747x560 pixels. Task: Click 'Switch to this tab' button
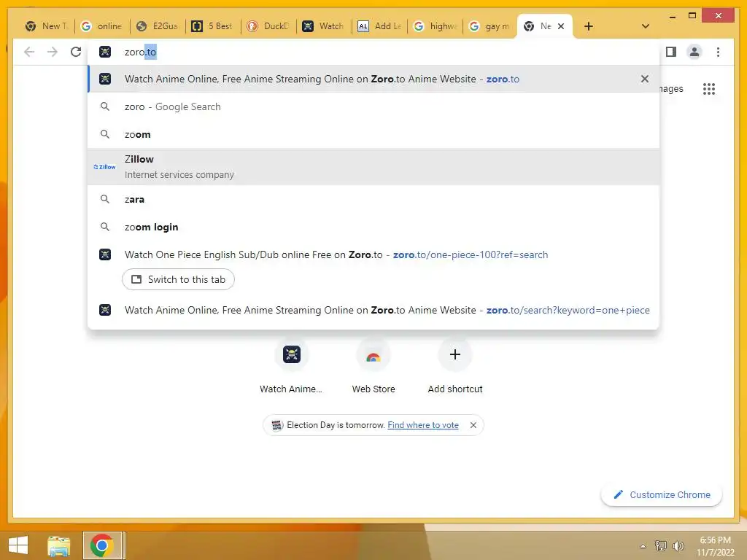[178, 279]
